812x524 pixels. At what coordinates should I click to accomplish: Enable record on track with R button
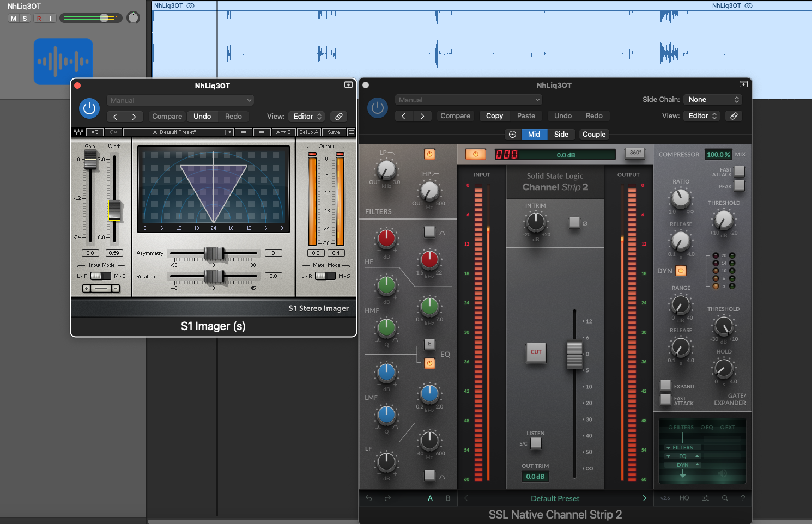point(39,18)
